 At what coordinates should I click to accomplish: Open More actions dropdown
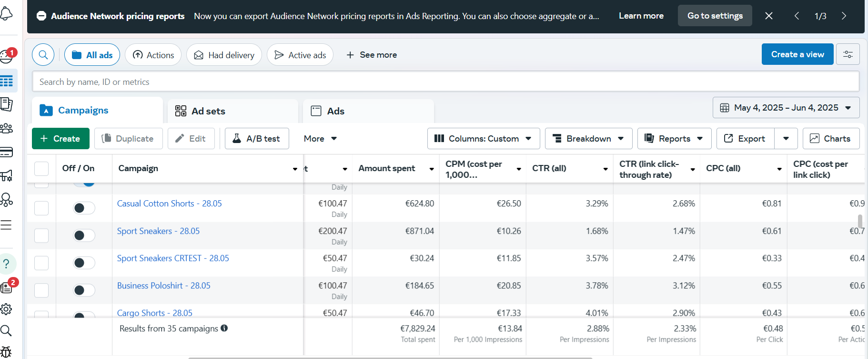pyautogui.click(x=320, y=139)
